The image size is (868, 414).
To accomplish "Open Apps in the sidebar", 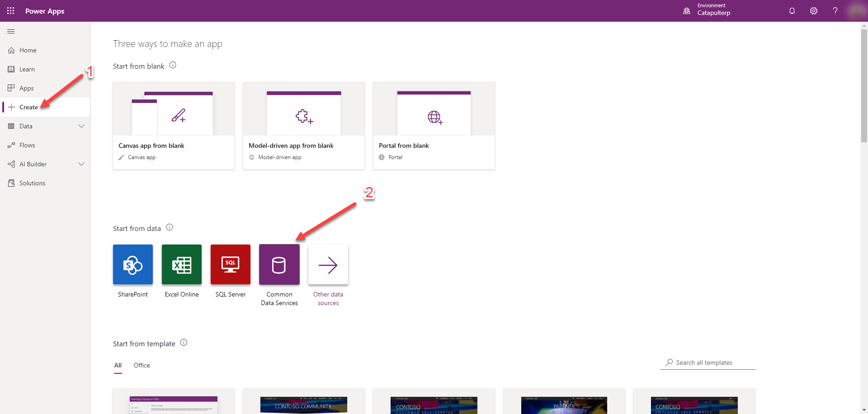I will click(45, 88).
